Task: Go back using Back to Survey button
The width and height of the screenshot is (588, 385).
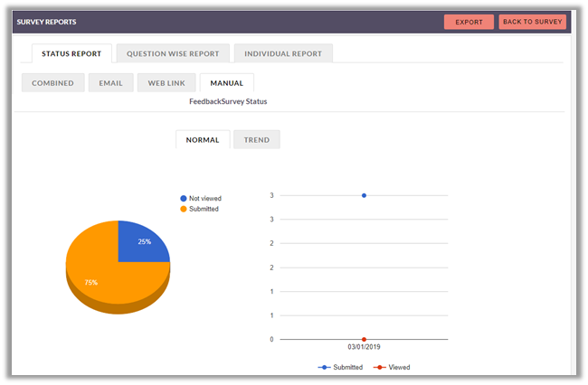Action: click(x=533, y=22)
